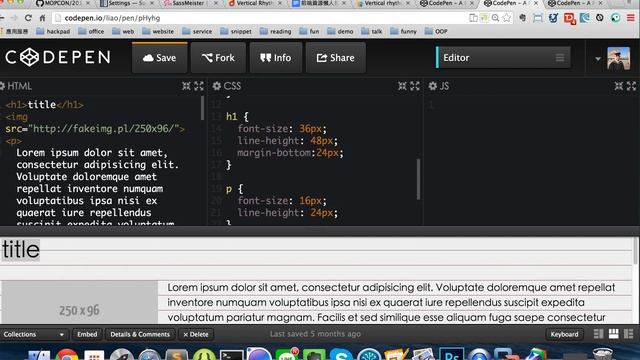The height and width of the screenshot is (360, 640).
Task: Maximize the HTML editor panel
Action: (199, 86)
